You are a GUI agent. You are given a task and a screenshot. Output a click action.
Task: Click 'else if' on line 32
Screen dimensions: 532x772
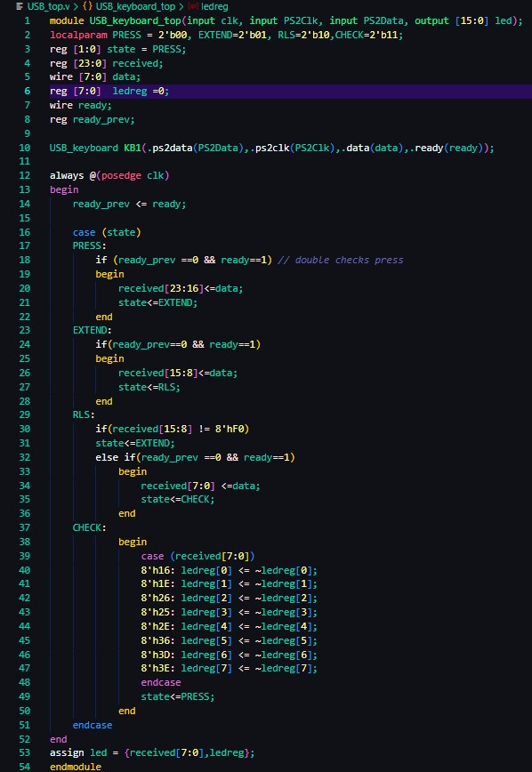[116, 457]
